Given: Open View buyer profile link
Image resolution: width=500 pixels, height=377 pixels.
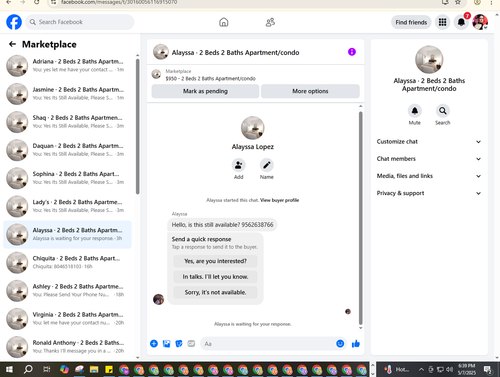Looking at the screenshot, I should [279, 200].
